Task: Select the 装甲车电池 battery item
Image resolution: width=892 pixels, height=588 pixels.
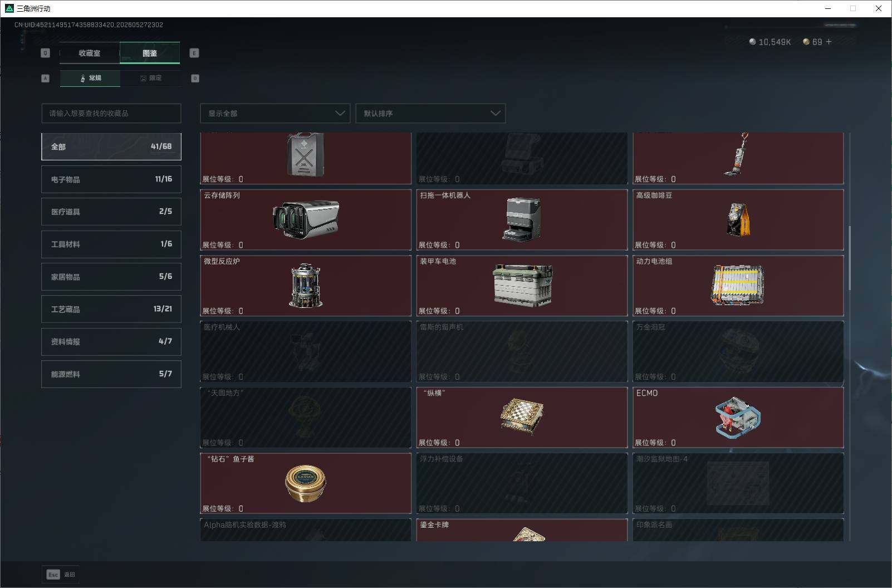Action: [522, 286]
